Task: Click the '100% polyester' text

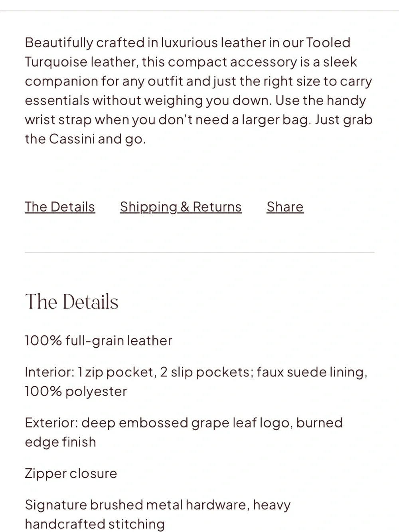Action: [x=76, y=391]
